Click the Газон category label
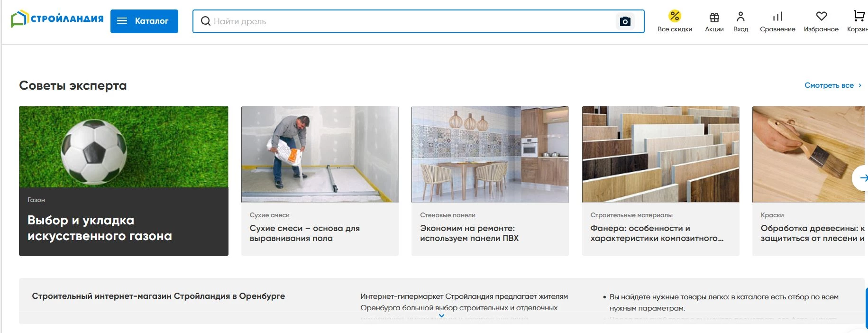Viewport: 868px width, 333px height. click(36, 200)
